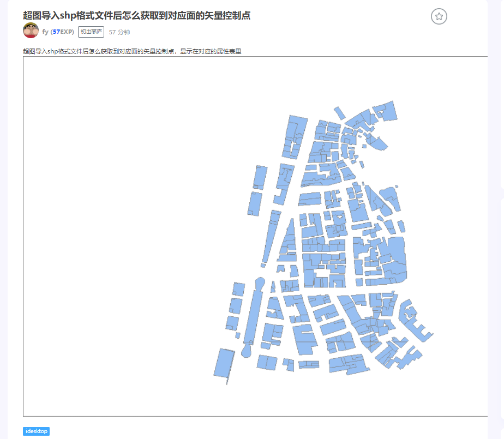Click the blue building map image

pos(255,236)
